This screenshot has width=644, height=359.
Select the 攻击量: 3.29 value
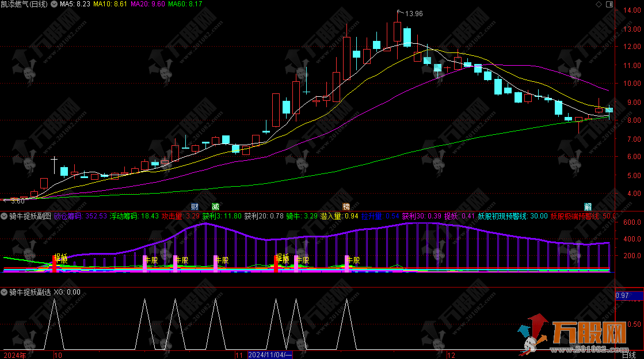pos(181,216)
